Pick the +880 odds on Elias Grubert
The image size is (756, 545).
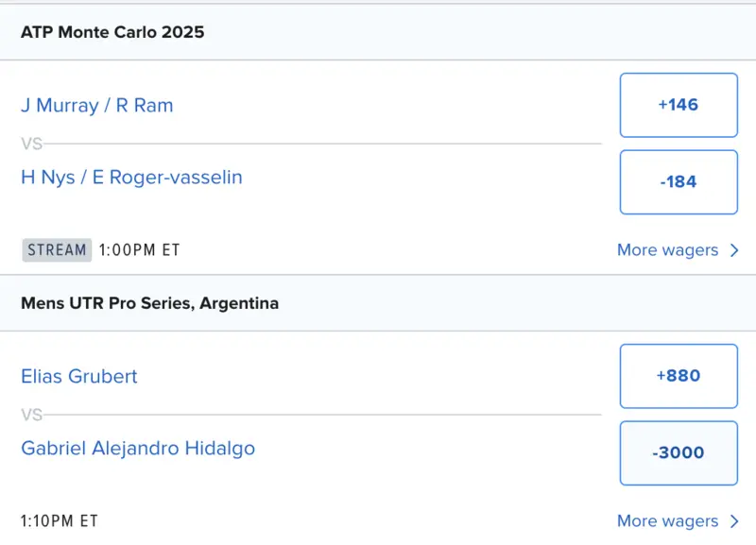(679, 376)
